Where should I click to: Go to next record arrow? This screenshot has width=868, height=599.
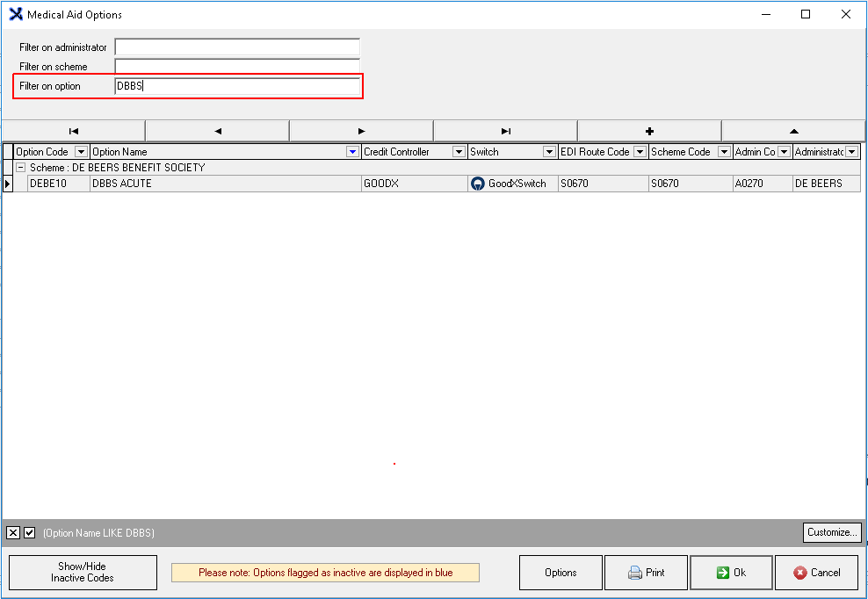(x=361, y=131)
